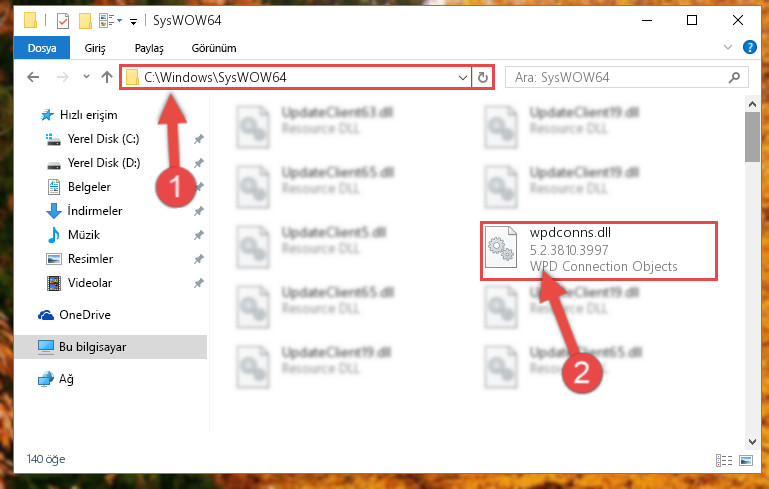
Task: Expand the address bar history dropdown
Action: coord(462,77)
